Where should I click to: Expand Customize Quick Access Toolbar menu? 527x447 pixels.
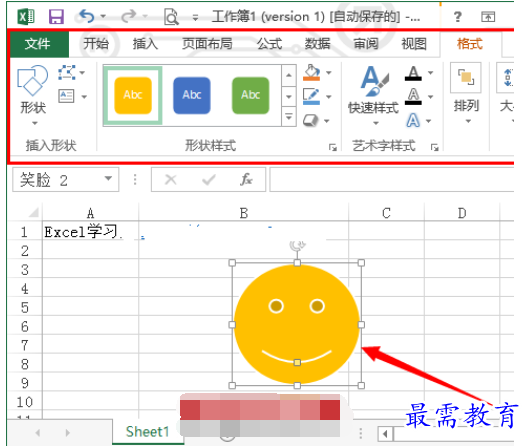click(195, 17)
